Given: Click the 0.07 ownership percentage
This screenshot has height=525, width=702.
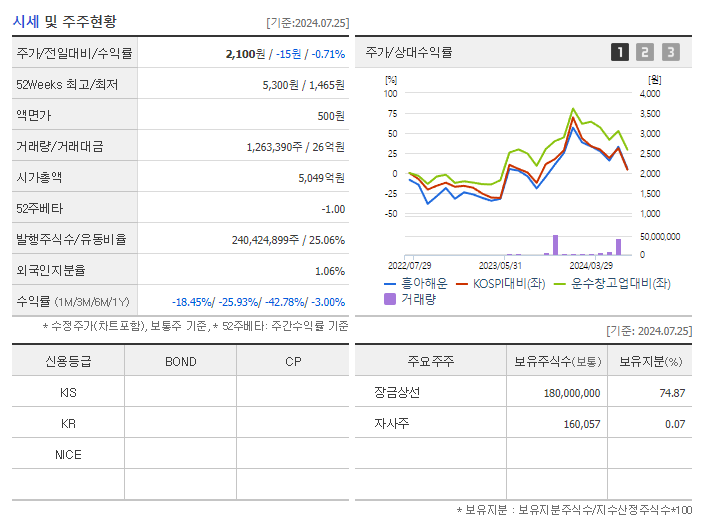Looking at the screenshot, I should [x=675, y=424].
